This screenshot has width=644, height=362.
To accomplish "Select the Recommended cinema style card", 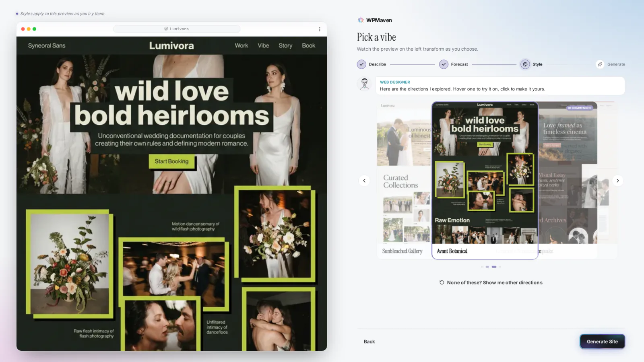I will tap(568, 181).
